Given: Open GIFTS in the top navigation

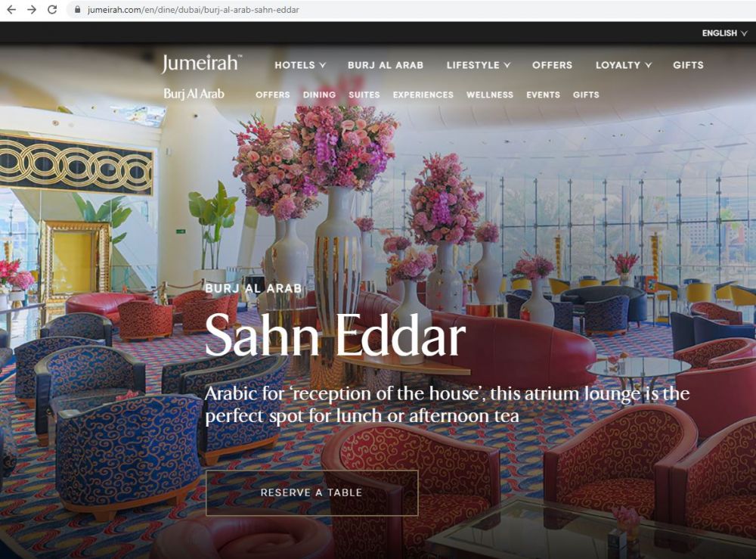Looking at the screenshot, I should [688, 65].
